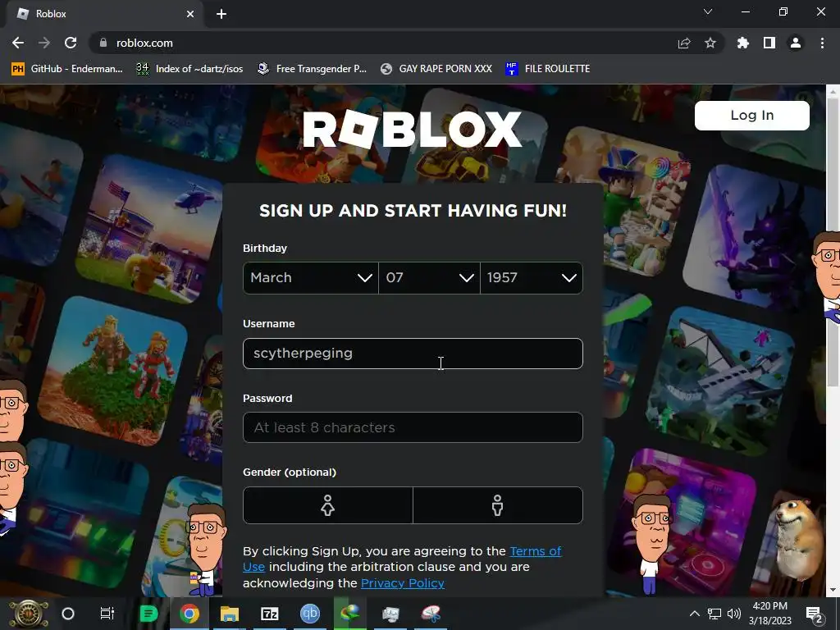
Task: Click the crashed airplane game thumbnail
Action: point(720,381)
